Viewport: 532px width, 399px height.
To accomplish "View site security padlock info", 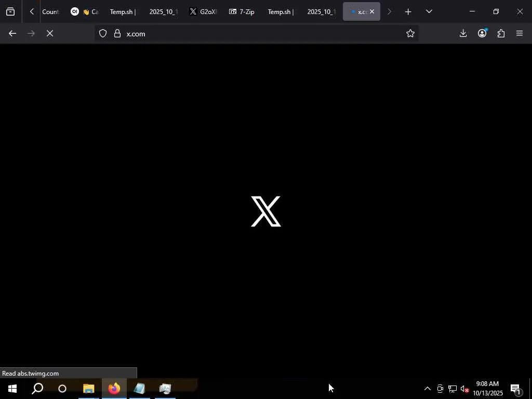I will [x=117, y=34].
